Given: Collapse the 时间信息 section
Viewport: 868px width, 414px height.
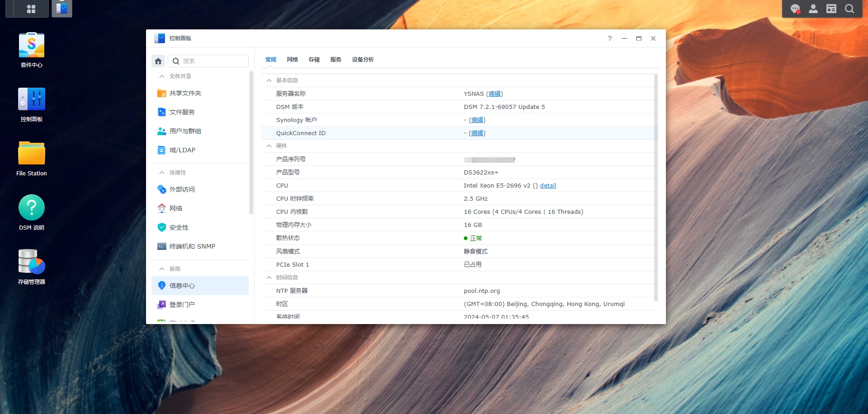Looking at the screenshot, I should point(269,278).
